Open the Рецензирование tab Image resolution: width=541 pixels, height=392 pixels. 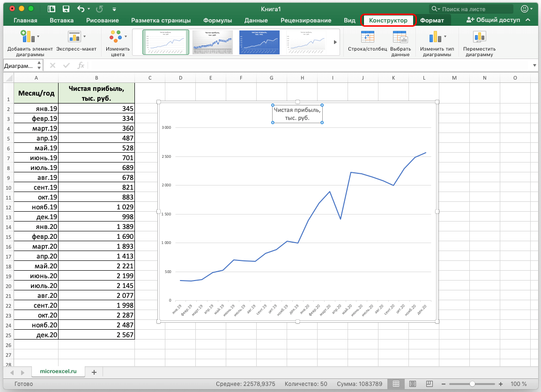click(306, 20)
